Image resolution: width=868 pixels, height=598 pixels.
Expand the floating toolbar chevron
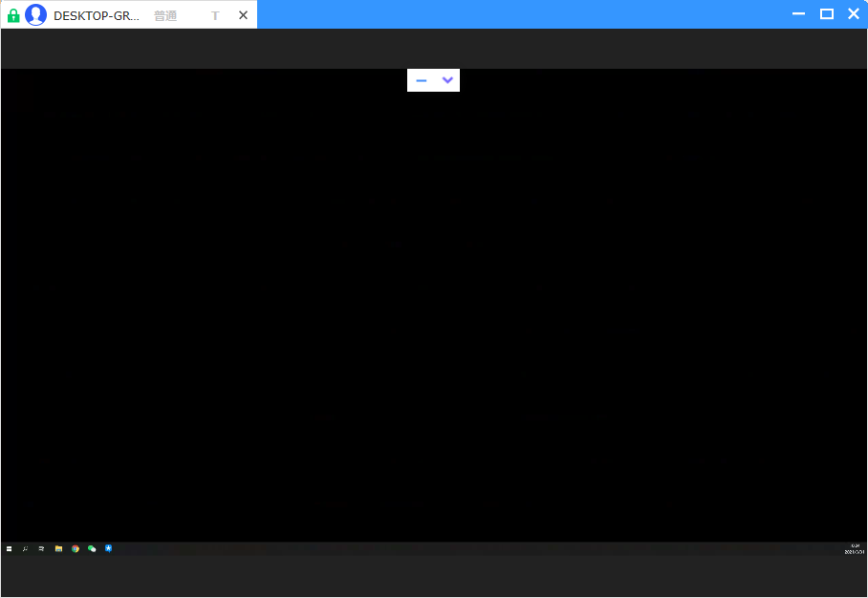tap(447, 80)
